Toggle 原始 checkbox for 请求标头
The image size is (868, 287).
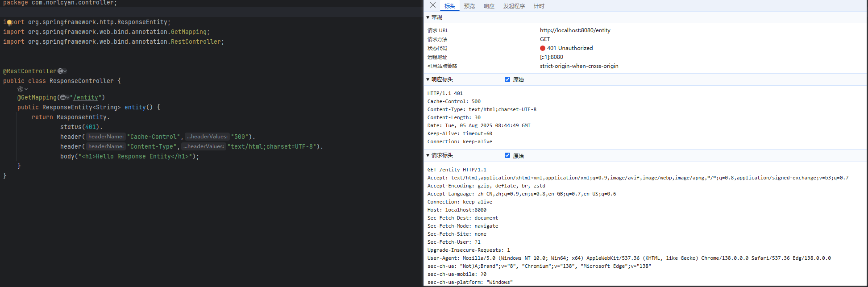(x=507, y=155)
